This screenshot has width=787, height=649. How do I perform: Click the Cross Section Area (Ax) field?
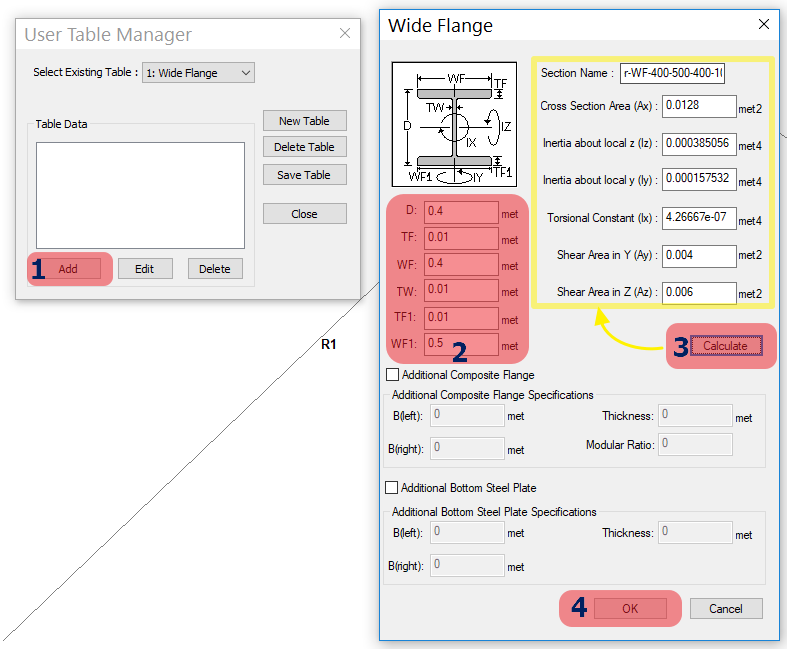tap(699, 106)
